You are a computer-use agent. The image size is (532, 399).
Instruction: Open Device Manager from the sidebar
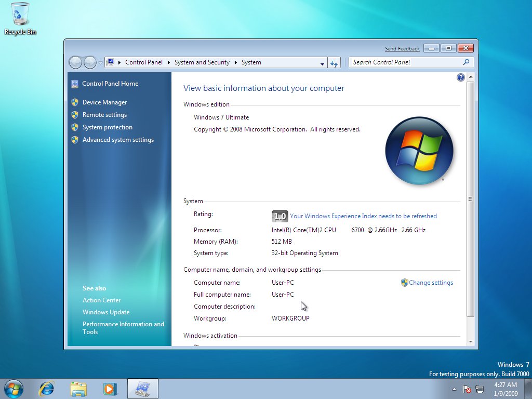pyautogui.click(x=104, y=102)
